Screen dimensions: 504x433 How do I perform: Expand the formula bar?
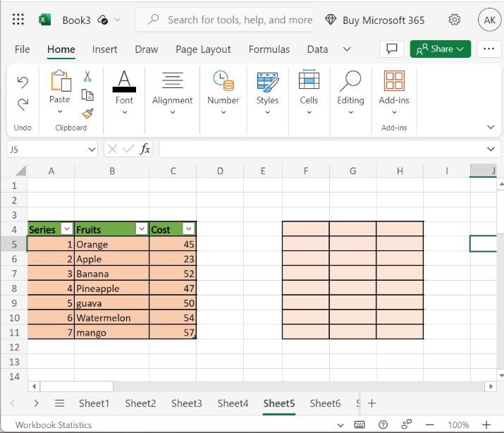click(491, 150)
